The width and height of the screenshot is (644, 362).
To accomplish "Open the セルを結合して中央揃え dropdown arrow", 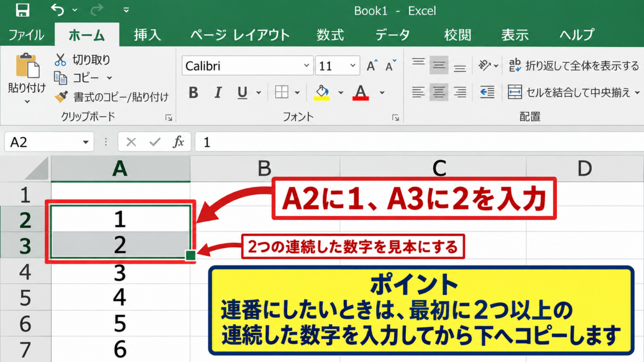I will 637,93.
